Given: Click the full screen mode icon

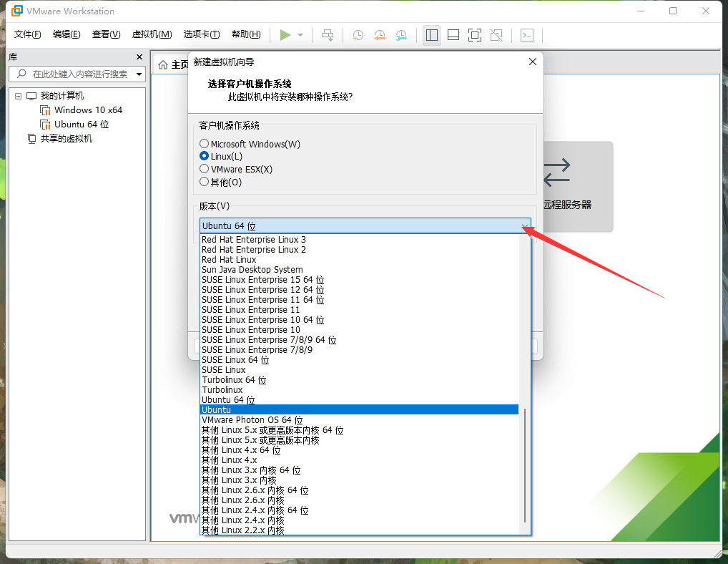Looking at the screenshot, I should pos(475,35).
